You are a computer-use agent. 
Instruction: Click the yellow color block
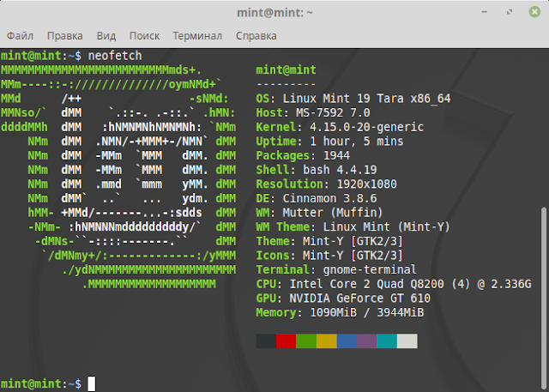click(x=327, y=341)
